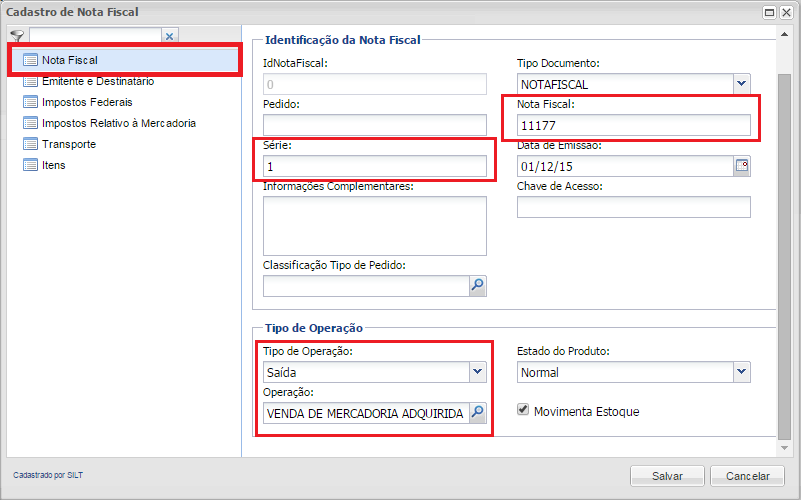
Task: Open the Tipo de Operação dropdown
Action: pyautogui.click(x=477, y=373)
